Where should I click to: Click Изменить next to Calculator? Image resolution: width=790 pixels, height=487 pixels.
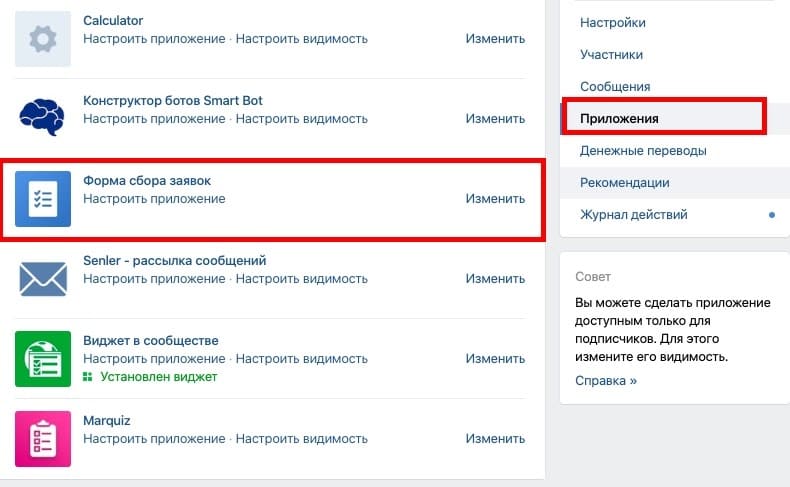coord(495,39)
